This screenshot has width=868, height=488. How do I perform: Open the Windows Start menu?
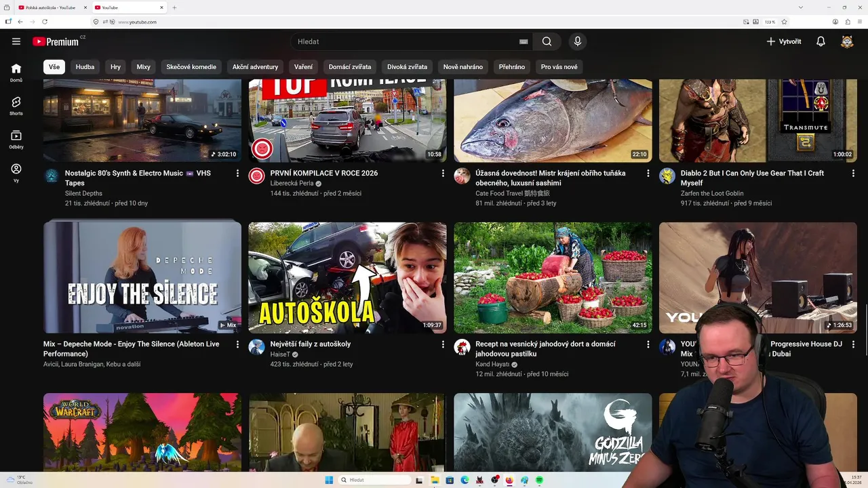[329, 480]
